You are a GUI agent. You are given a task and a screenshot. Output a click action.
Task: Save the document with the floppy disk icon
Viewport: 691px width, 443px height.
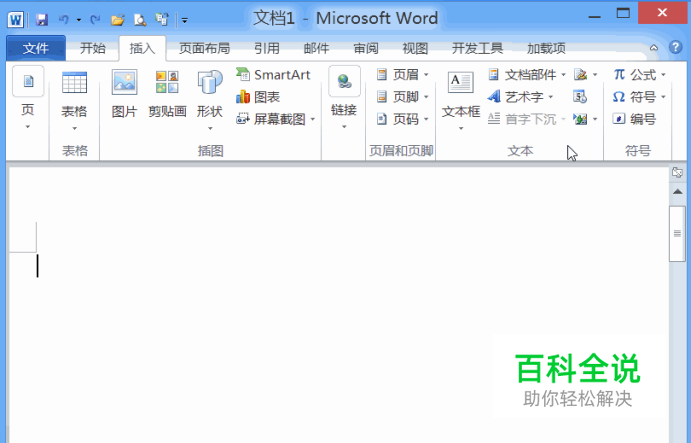(42, 19)
